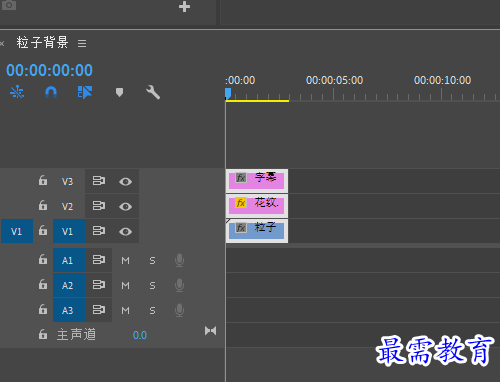
Task: Click the blue playhead marker
Action: coord(228,94)
